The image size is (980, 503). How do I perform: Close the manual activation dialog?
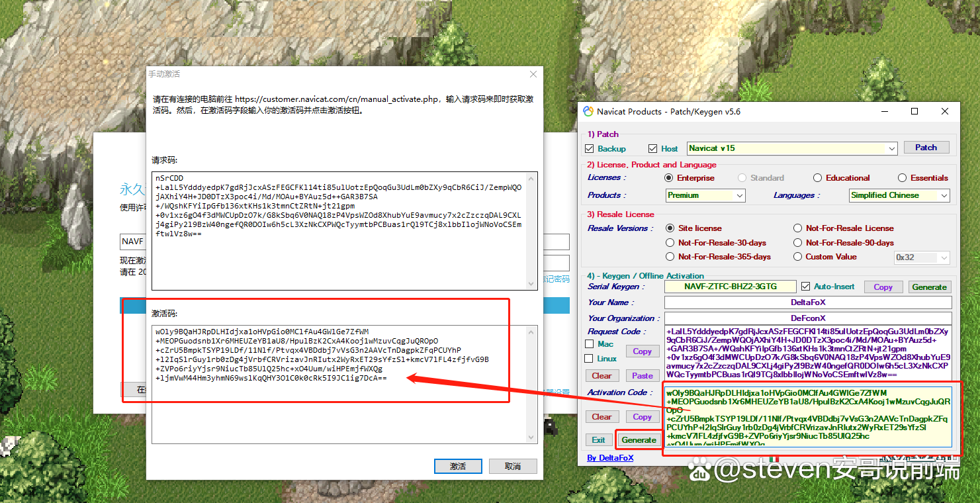(x=533, y=74)
